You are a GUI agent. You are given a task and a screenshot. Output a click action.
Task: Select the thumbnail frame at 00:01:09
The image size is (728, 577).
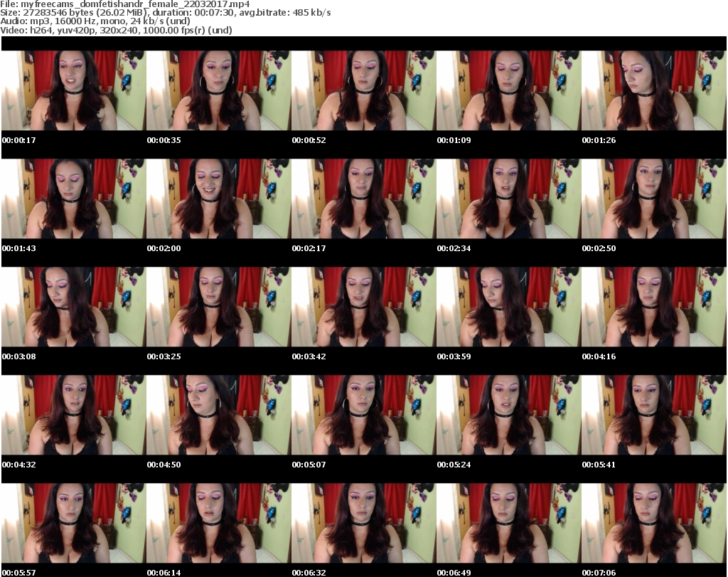tap(509, 90)
